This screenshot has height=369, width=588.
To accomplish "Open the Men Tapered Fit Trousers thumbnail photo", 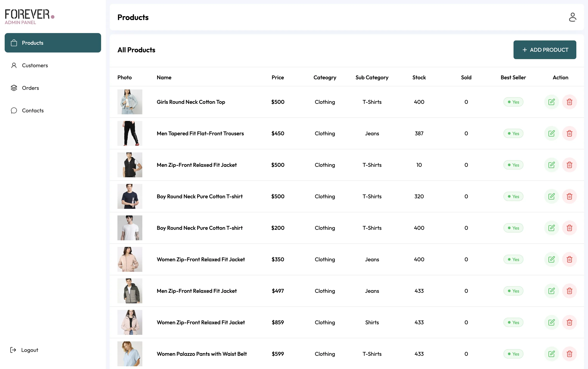I will coord(130,133).
